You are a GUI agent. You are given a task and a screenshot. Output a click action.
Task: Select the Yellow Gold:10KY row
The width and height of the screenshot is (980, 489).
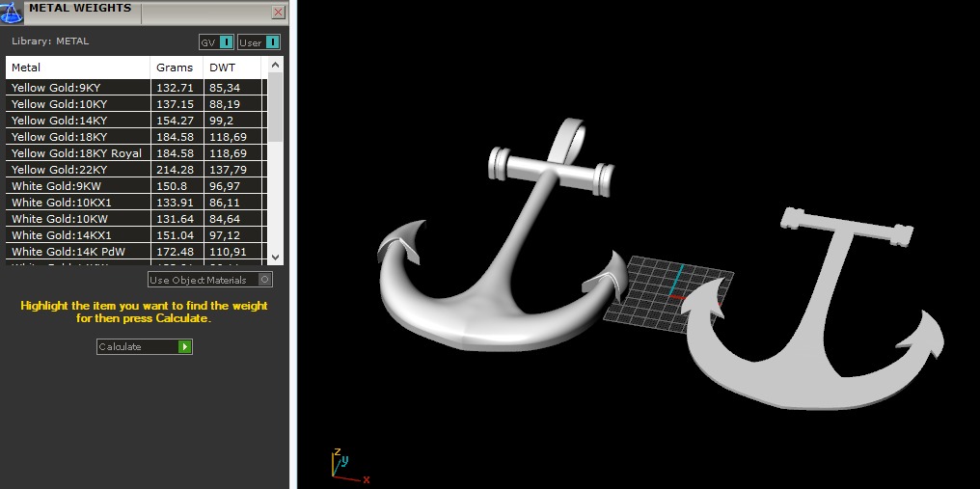[x=136, y=104]
